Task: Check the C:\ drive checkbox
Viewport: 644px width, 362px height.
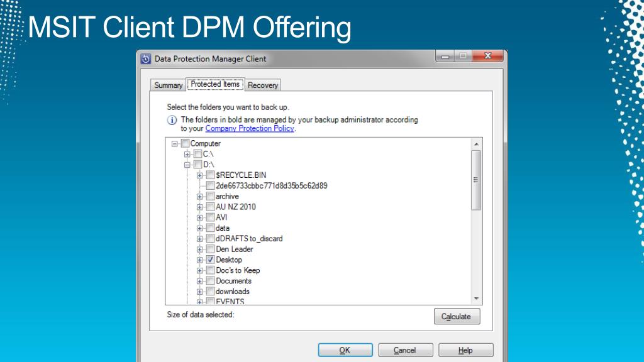Action: (198, 154)
